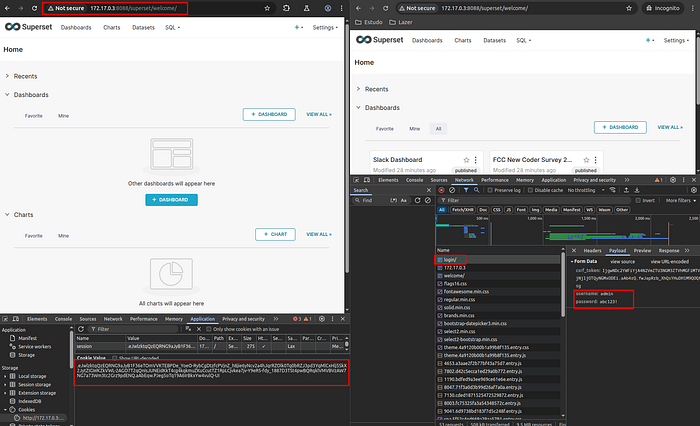Refresh search results in Search pane
This screenshot has width=700, height=426.
(417, 200)
